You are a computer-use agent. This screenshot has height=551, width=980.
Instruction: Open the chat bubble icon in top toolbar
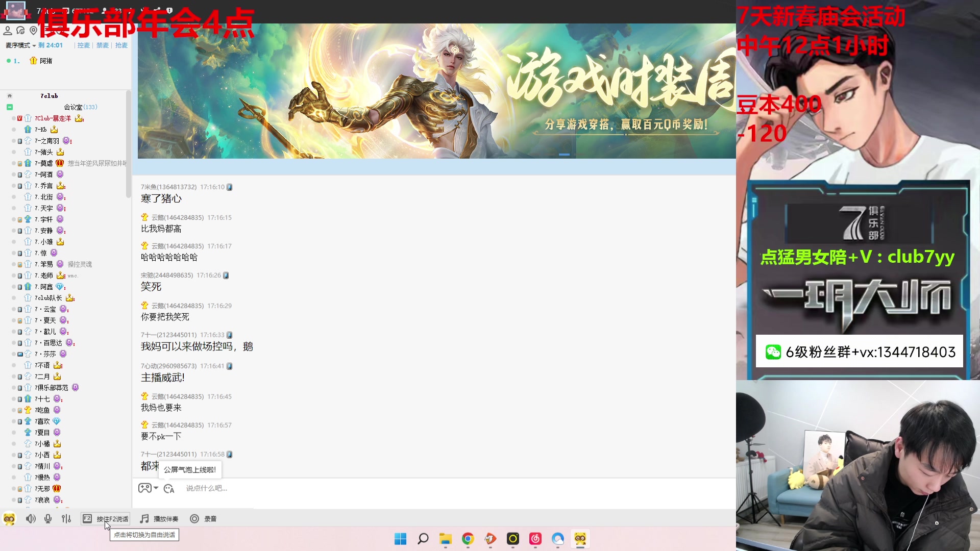click(20, 31)
